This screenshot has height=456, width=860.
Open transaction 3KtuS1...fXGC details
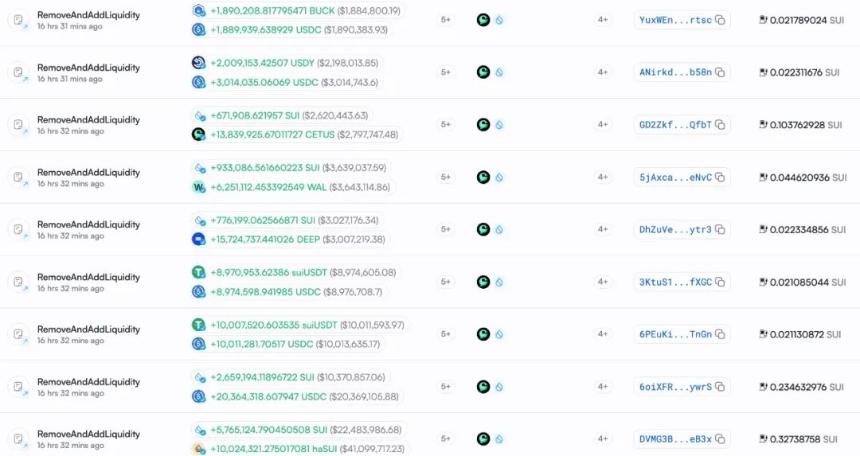click(x=675, y=282)
